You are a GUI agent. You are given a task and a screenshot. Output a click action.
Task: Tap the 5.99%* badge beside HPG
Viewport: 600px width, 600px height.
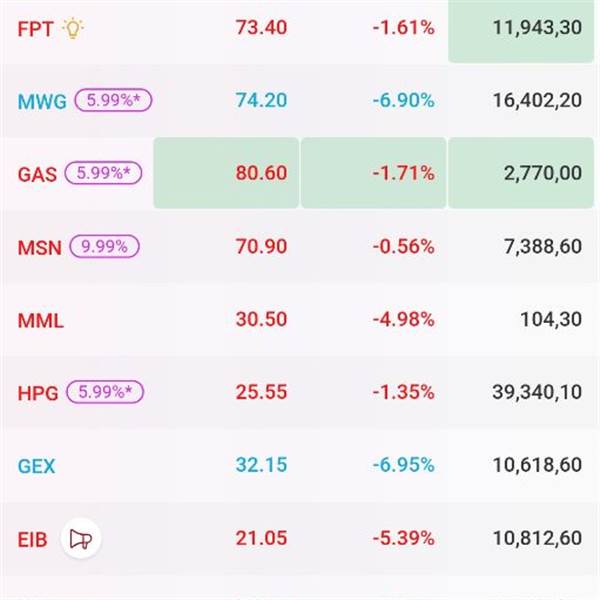pyautogui.click(x=104, y=392)
